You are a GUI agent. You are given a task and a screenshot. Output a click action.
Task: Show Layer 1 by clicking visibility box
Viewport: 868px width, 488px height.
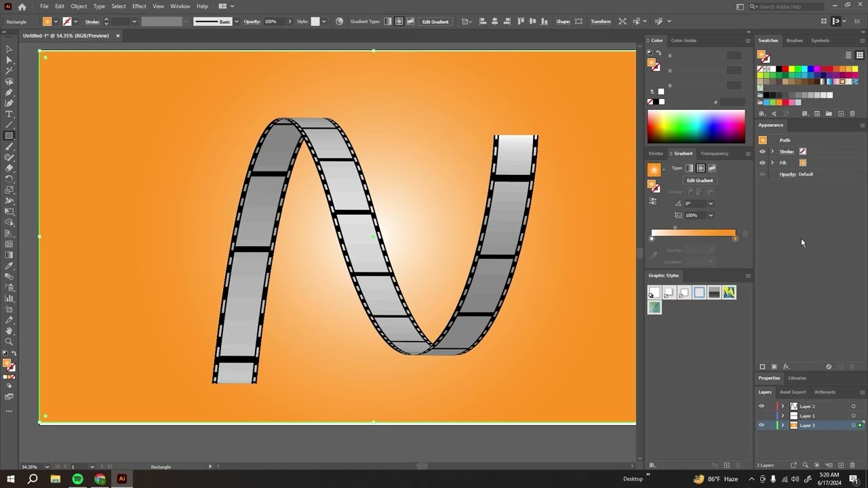[762, 415]
